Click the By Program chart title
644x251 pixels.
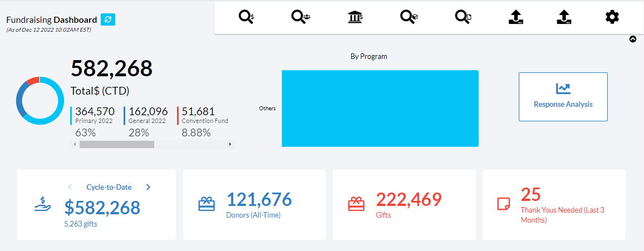(x=369, y=57)
